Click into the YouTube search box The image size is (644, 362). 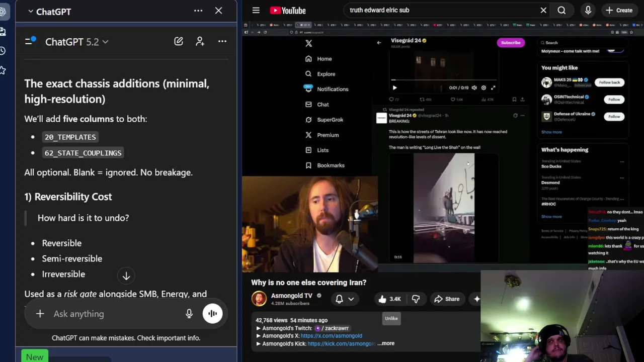coord(440,10)
